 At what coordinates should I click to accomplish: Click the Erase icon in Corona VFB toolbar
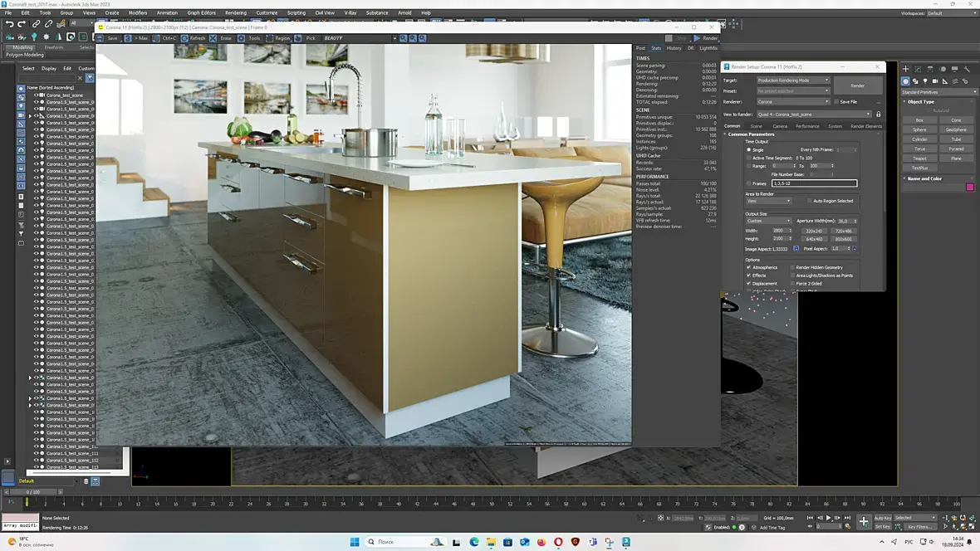pos(213,38)
